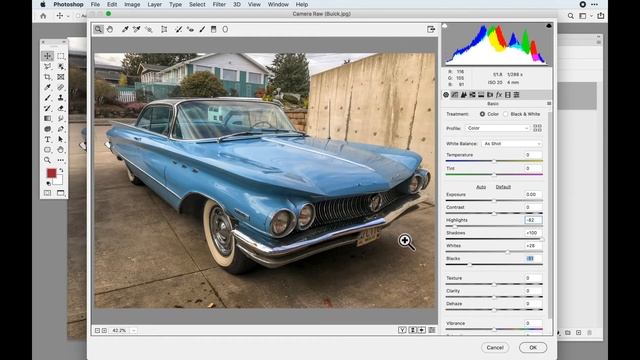Select Photoshop Move tool in Tools panel
This screenshot has height=360, width=640.
tap(48, 56)
